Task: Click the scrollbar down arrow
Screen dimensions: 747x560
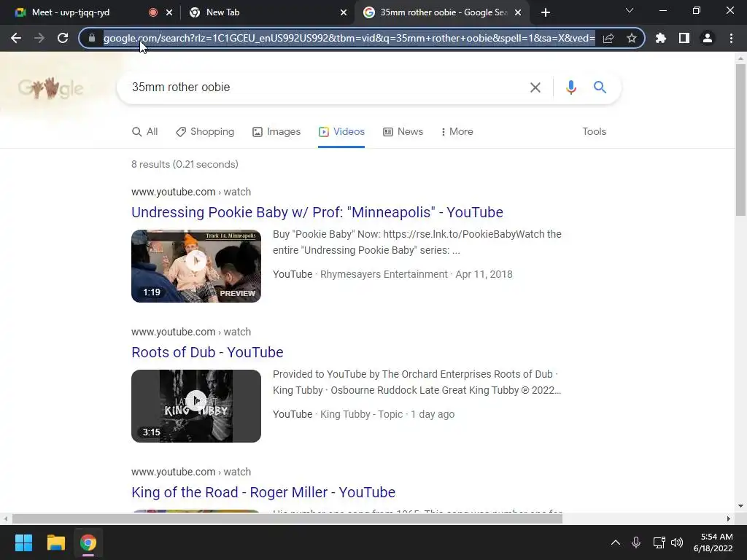Action: click(x=740, y=506)
